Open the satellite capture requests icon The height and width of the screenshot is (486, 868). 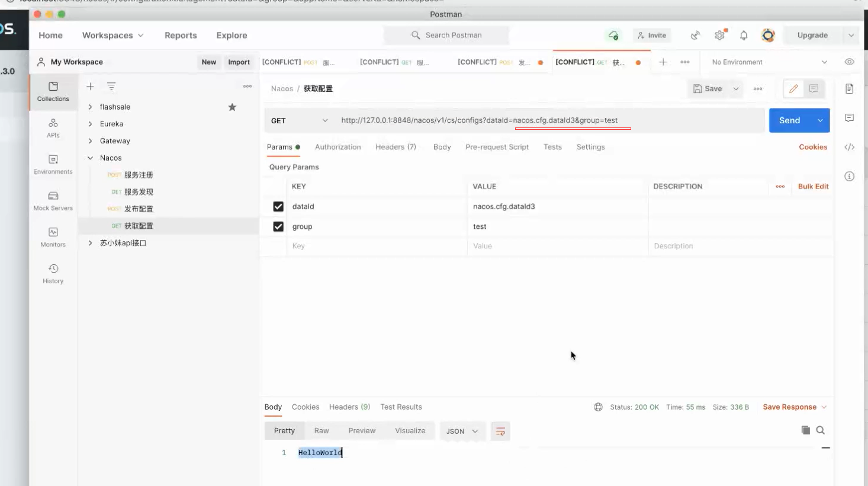(x=695, y=36)
